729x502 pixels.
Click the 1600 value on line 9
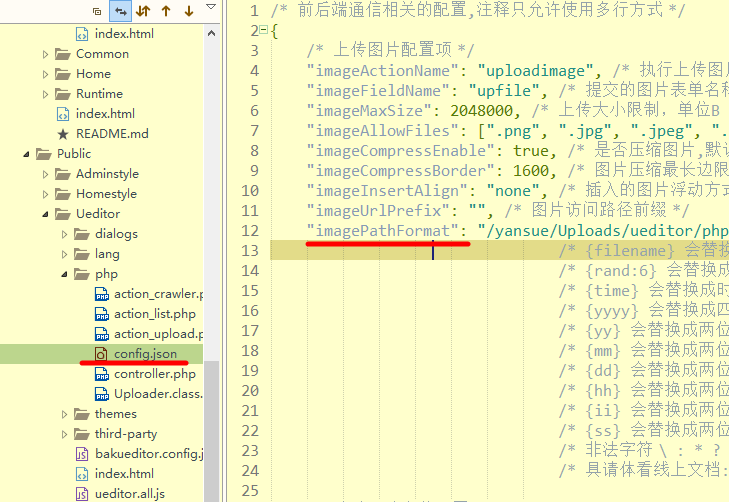pyautogui.click(x=531, y=171)
